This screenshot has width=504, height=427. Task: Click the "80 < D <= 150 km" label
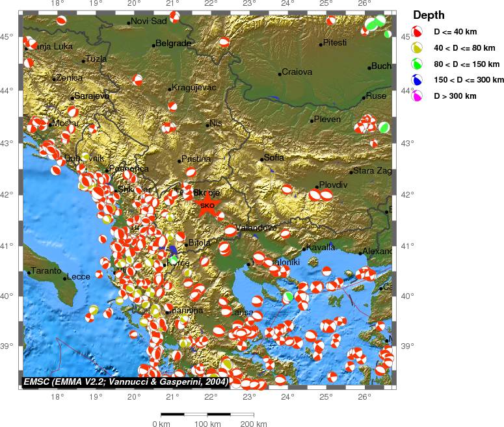pyautogui.click(x=467, y=64)
